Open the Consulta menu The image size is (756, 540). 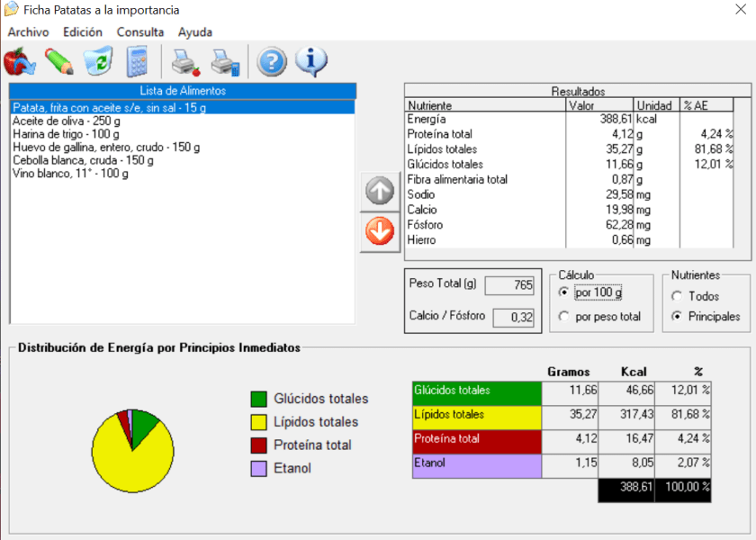click(140, 31)
